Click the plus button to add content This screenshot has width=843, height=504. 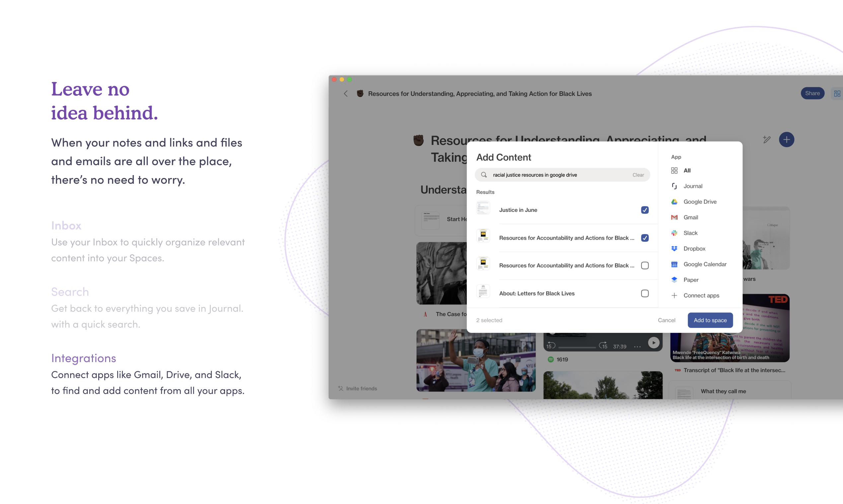pyautogui.click(x=787, y=139)
